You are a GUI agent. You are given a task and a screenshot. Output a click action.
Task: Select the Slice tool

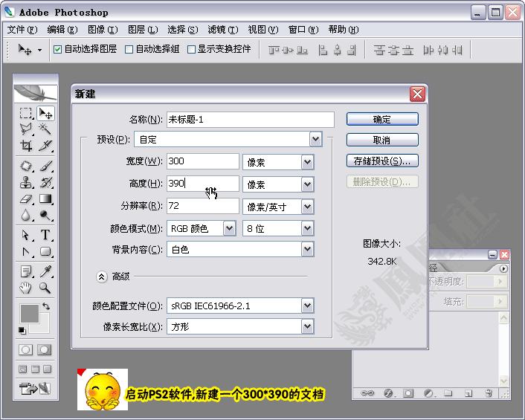pos(45,145)
